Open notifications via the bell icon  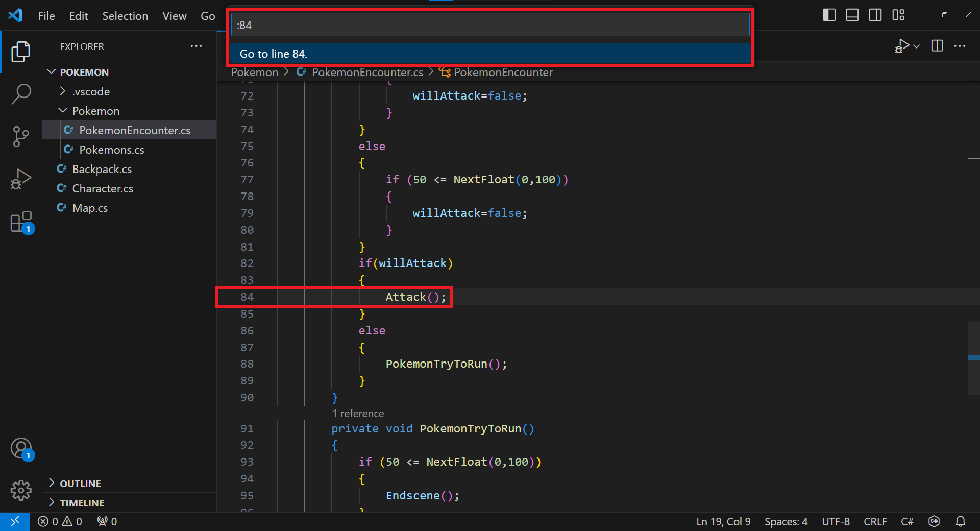961,521
